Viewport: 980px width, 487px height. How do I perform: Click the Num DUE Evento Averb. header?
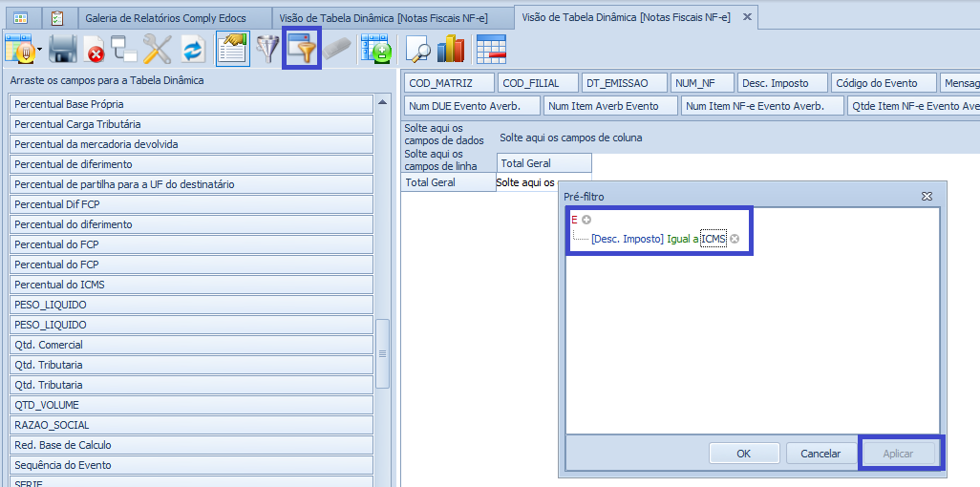(472, 106)
